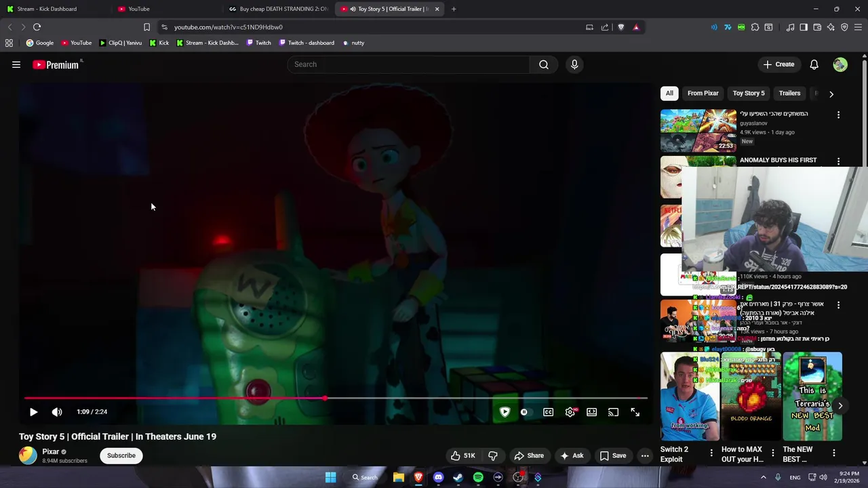868x488 pixels.
Task: Save the video to a playlist
Action: [x=612, y=455]
